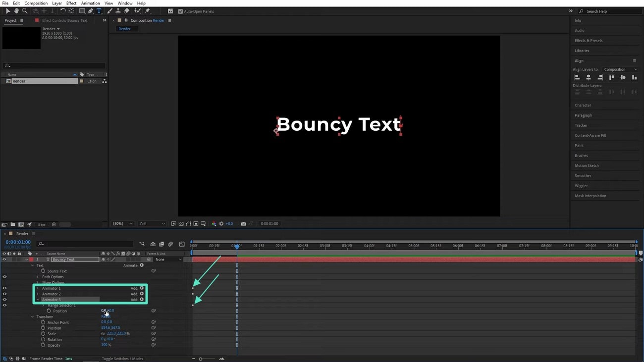This screenshot has width=644, height=362.
Task: Toggle Animator 2 visibility eye
Action: [4, 294]
